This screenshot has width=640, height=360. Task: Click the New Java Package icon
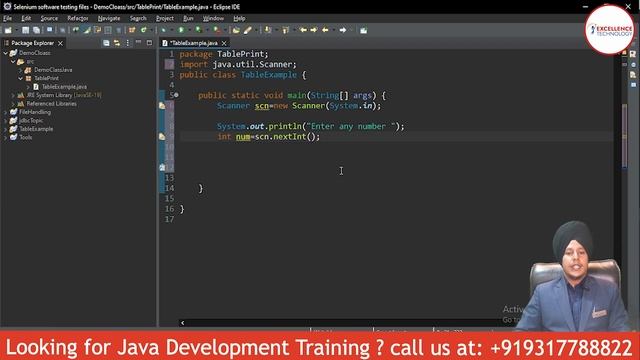131,30
